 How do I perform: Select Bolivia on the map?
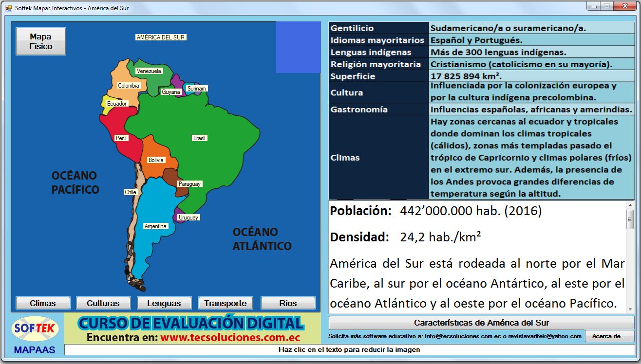156,160
